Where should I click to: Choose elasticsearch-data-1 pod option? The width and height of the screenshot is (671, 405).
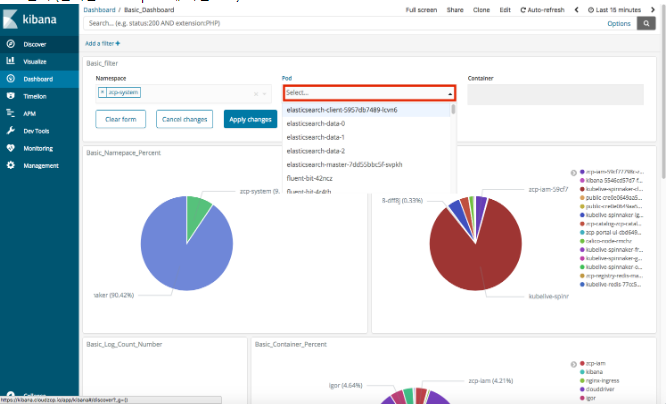tap(366, 137)
